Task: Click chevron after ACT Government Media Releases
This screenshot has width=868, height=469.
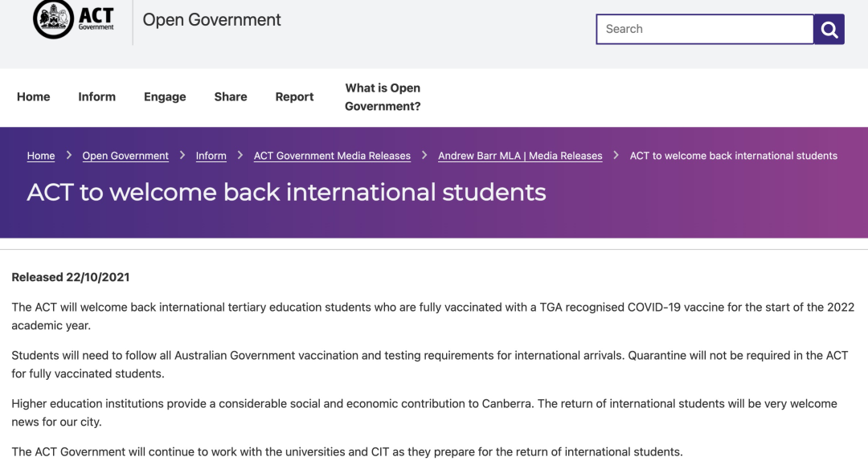Action: [424, 156]
